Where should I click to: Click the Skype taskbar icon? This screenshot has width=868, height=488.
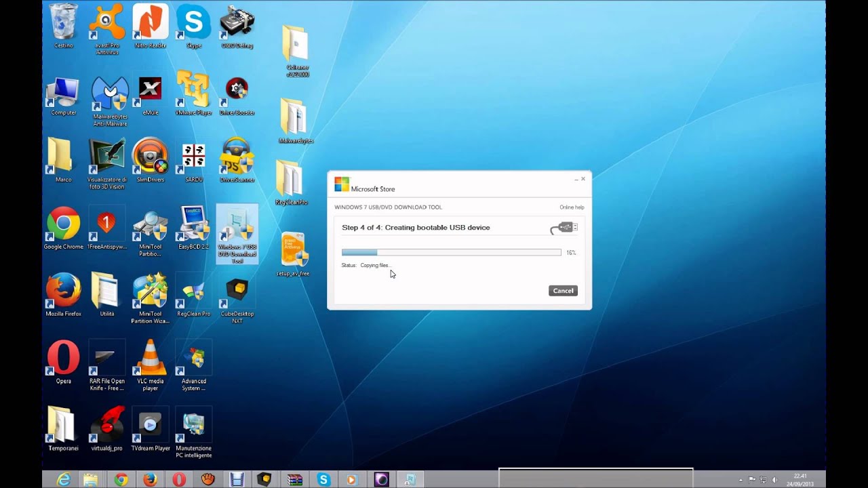click(x=323, y=480)
